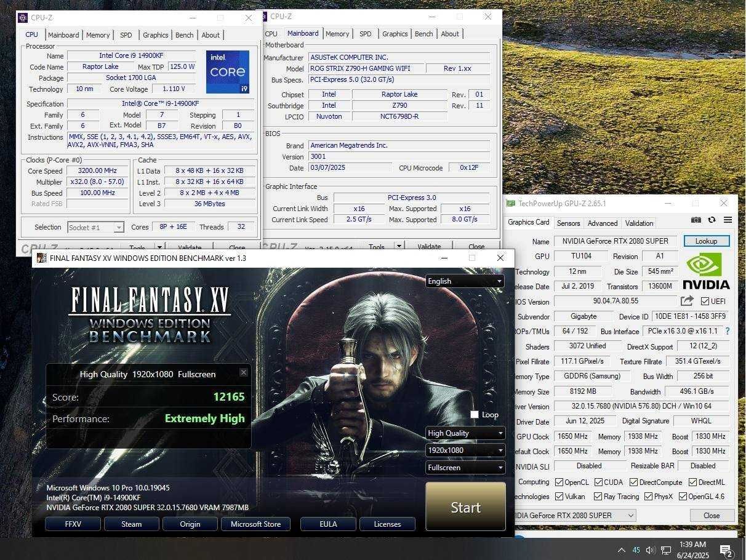Open the Windows notification center
746x560 pixels.
click(x=726, y=550)
